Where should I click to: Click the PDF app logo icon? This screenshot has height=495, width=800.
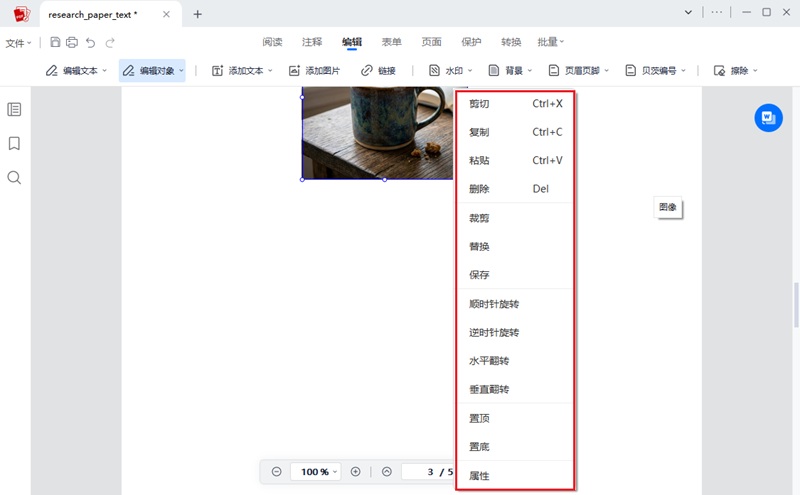point(21,14)
